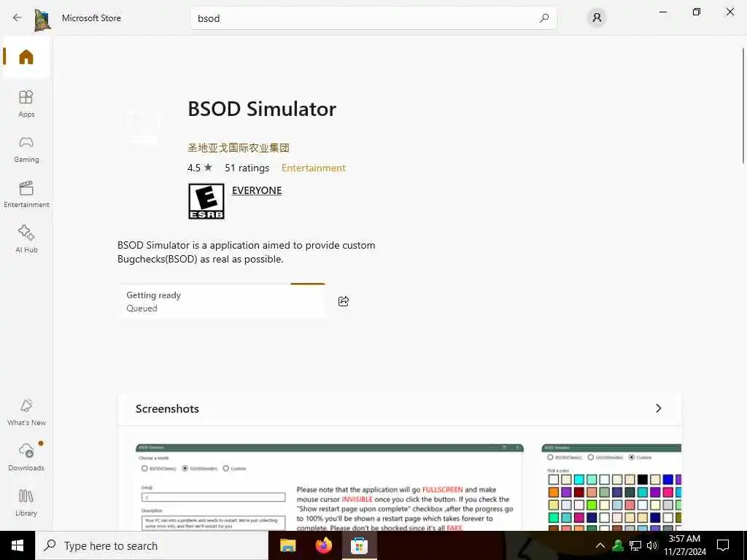This screenshot has width=747, height=560.
Task: Open What's New in sidebar
Action: pos(26,413)
